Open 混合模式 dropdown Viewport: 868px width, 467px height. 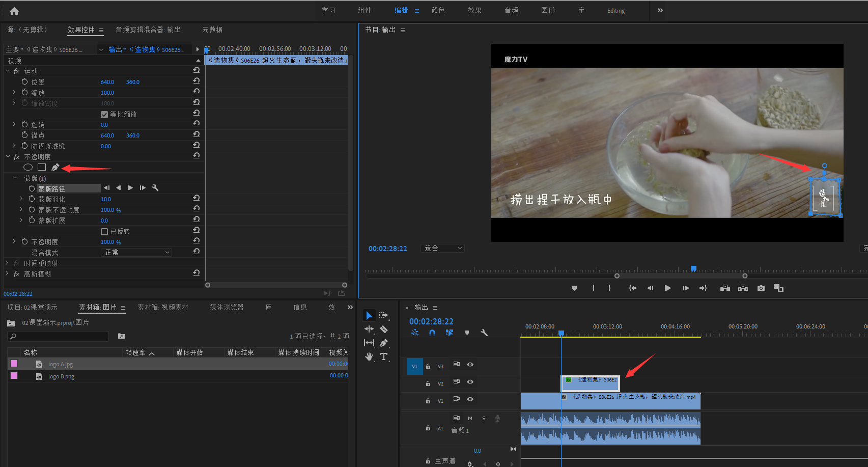136,253
